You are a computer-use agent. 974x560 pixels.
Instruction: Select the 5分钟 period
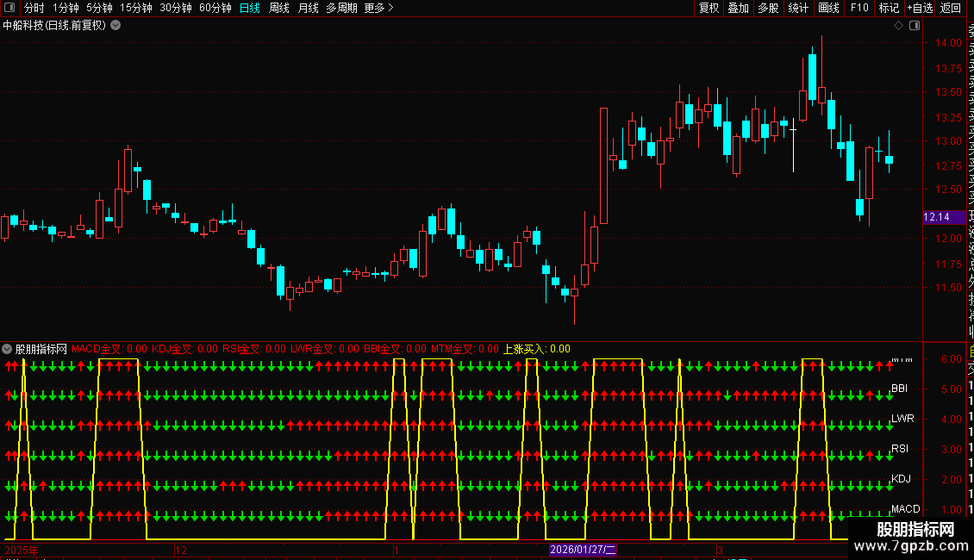point(99,8)
